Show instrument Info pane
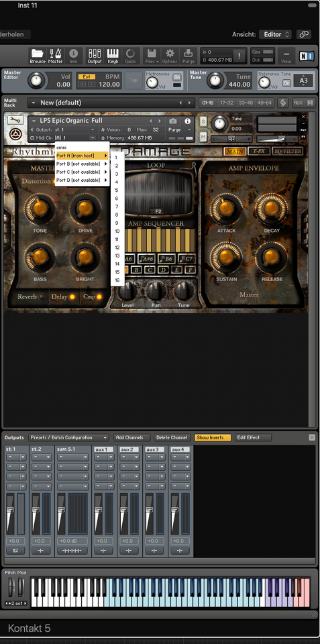This screenshot has height=644, width=320. 74,56
